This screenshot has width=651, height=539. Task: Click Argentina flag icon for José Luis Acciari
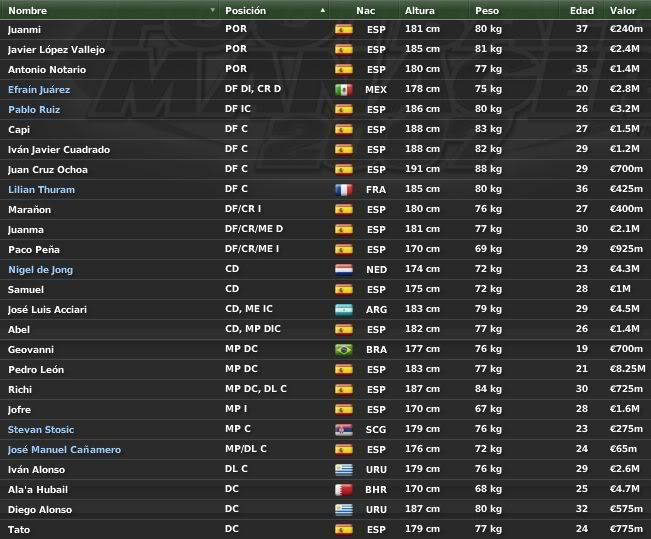344,309
